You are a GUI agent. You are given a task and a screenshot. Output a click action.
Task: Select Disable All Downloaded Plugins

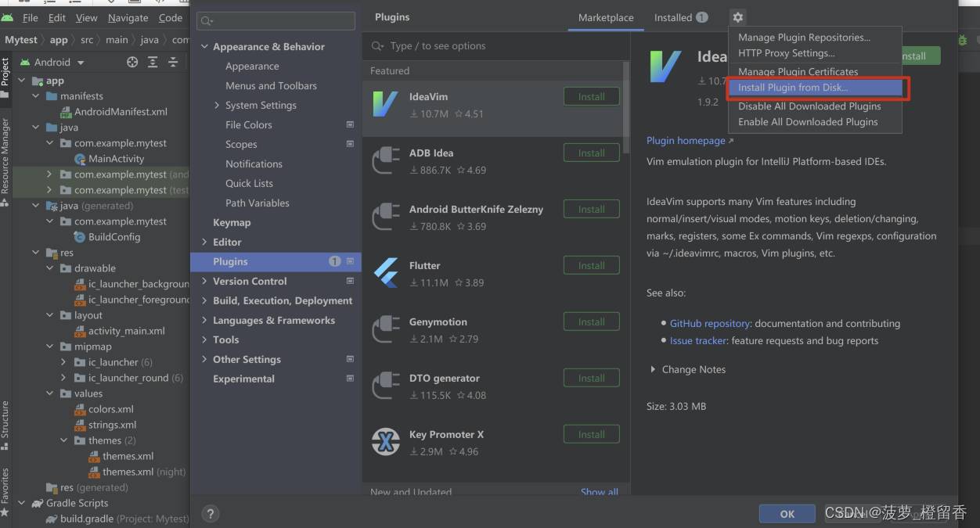point(814,106)
